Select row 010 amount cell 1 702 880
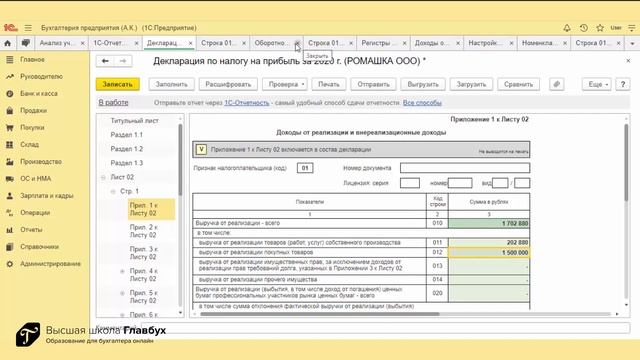 click(x=489, y=223)
